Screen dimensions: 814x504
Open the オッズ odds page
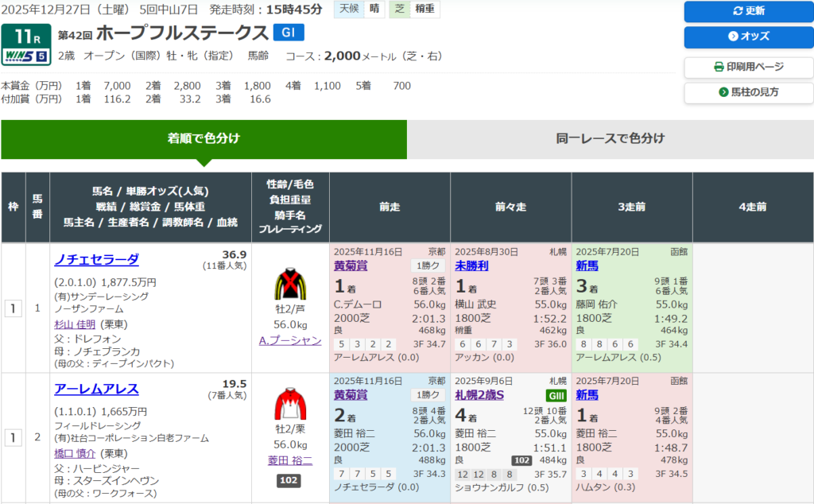748,37
